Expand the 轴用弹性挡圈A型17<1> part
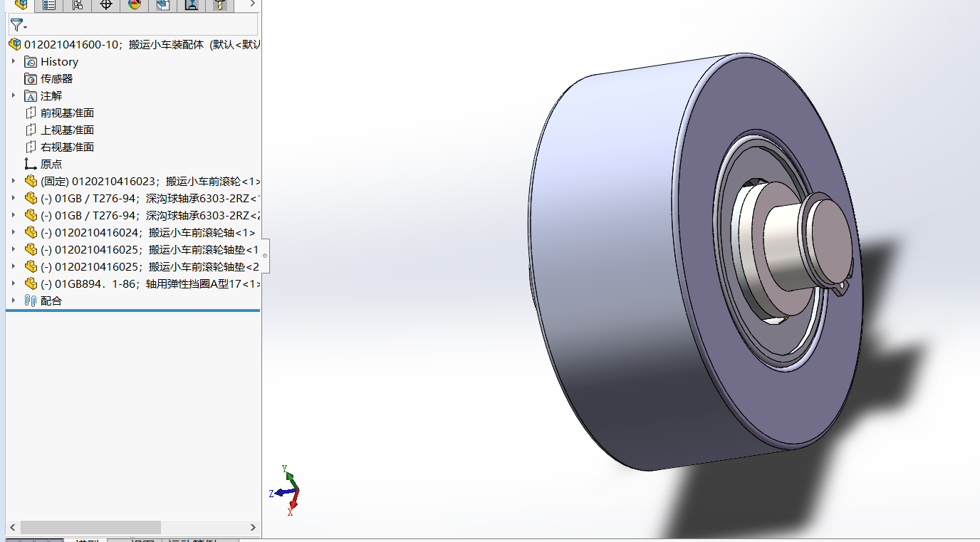 [13, 283]
